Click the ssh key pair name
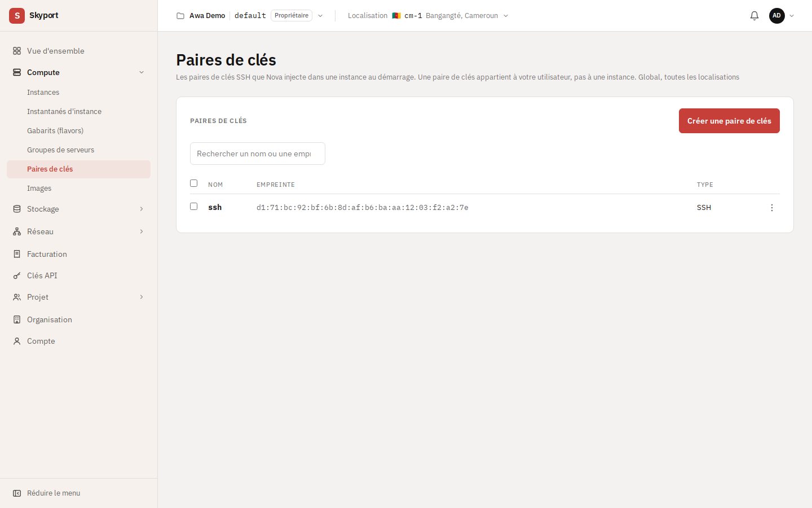The image size is (812, 508). [x=215, y=208]
